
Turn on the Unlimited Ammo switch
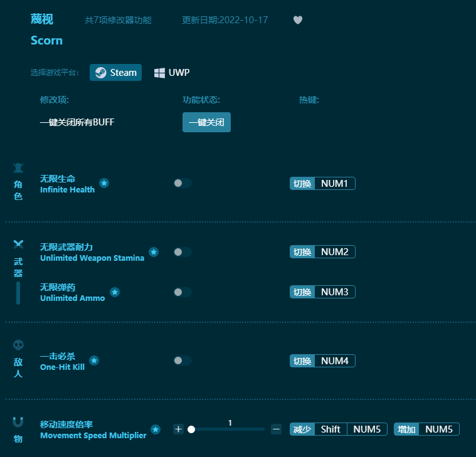(x=182, y=292)
